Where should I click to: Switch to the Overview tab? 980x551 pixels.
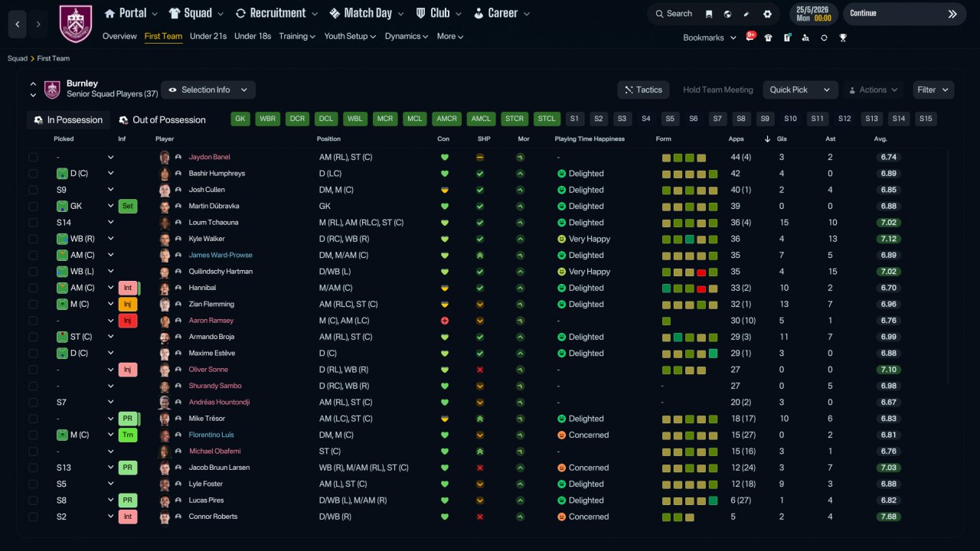tap(119, 36)
